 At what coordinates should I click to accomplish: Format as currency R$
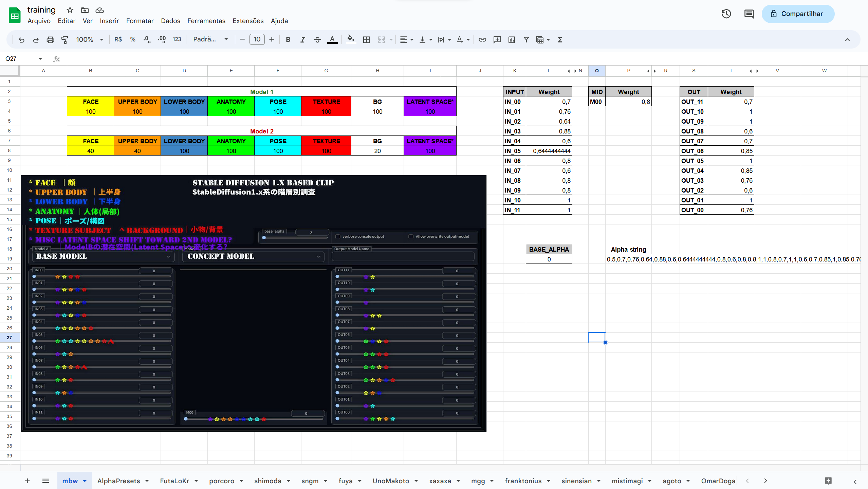point(118,40)
